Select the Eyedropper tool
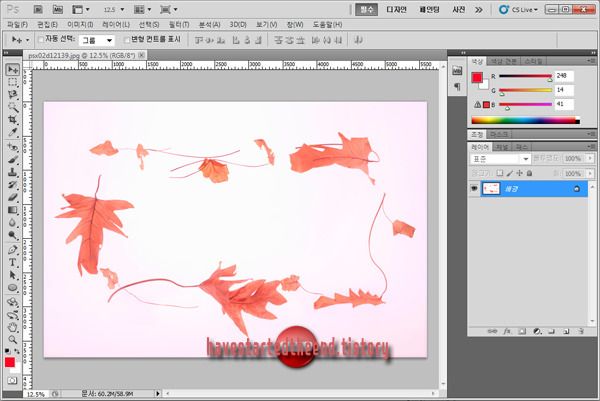 [13, 132]
